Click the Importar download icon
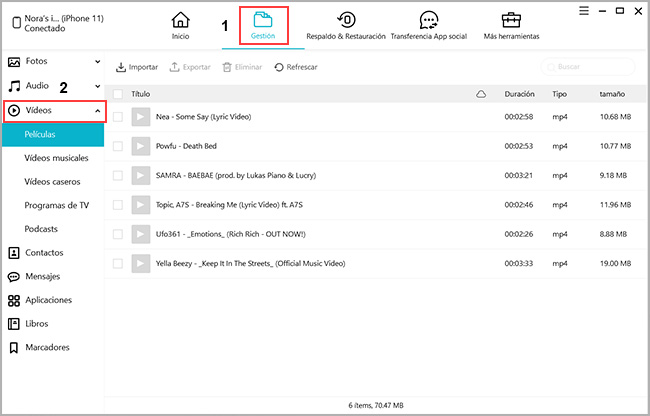 121,67
